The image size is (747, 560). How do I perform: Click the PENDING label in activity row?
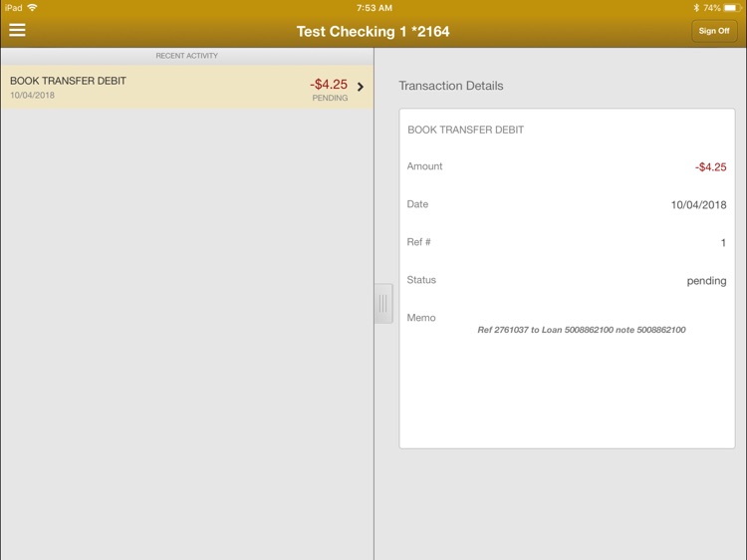tap(330, 98)
